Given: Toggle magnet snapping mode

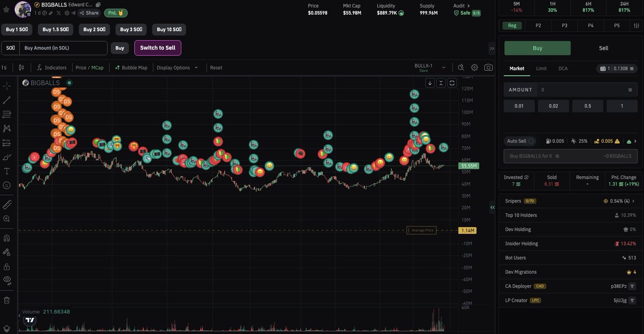Looking at the screenshot, I should pos(7,238).
